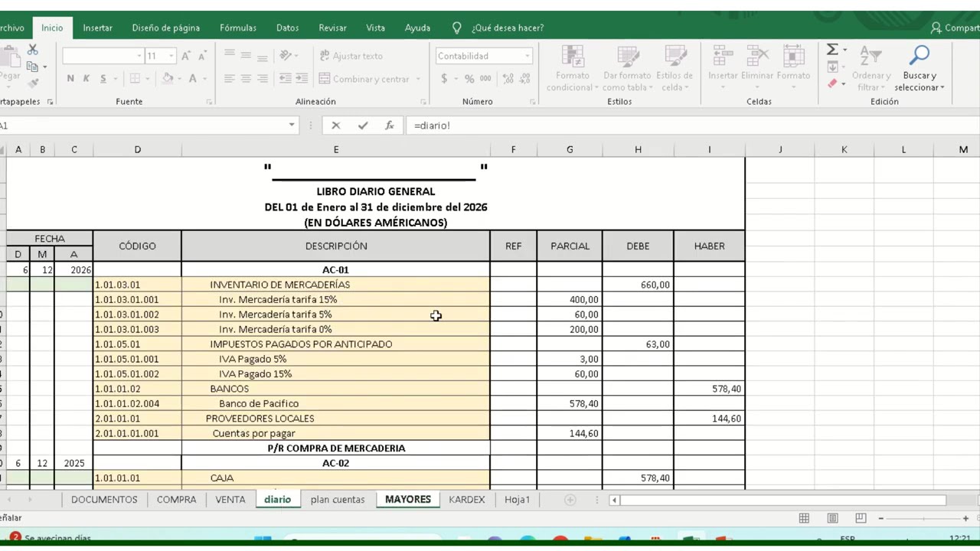Apply font color A

pos(194,79)
